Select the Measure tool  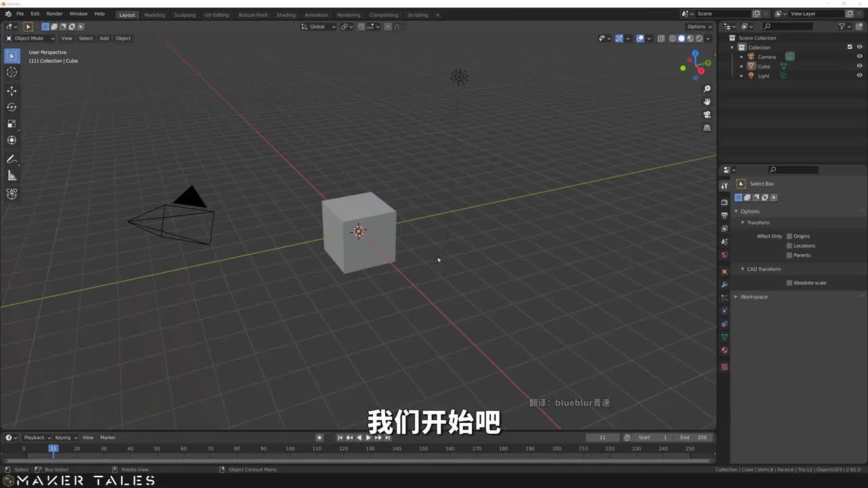coord(12,176)
